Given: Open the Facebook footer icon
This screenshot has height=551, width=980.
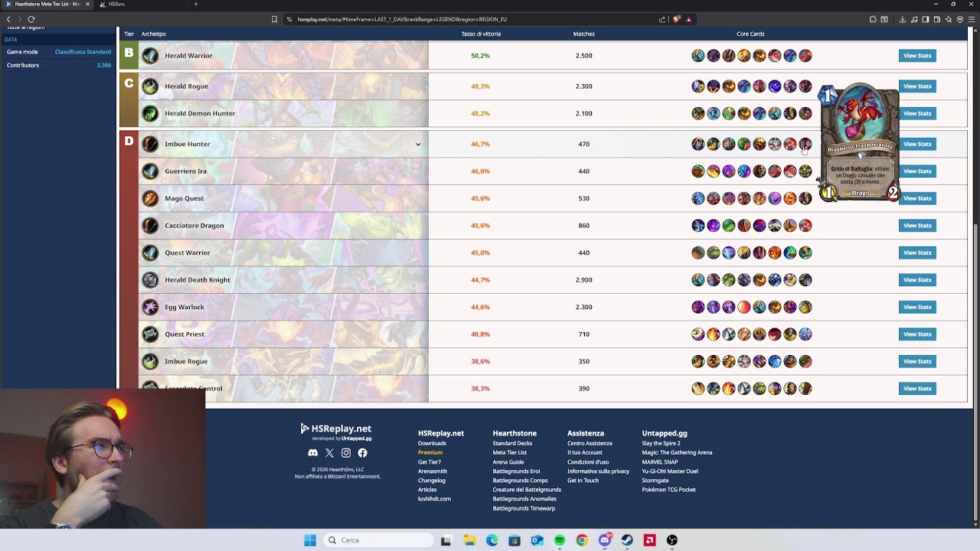Looking at the screenshot, I should pos(362,453).
